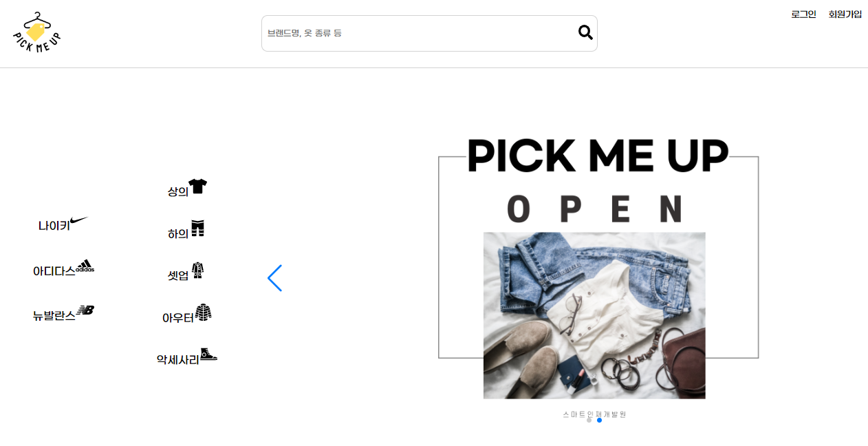868x446 pixels.
Task: Click the padded jacket icon for 아우터
Action: tap(203, 312)
